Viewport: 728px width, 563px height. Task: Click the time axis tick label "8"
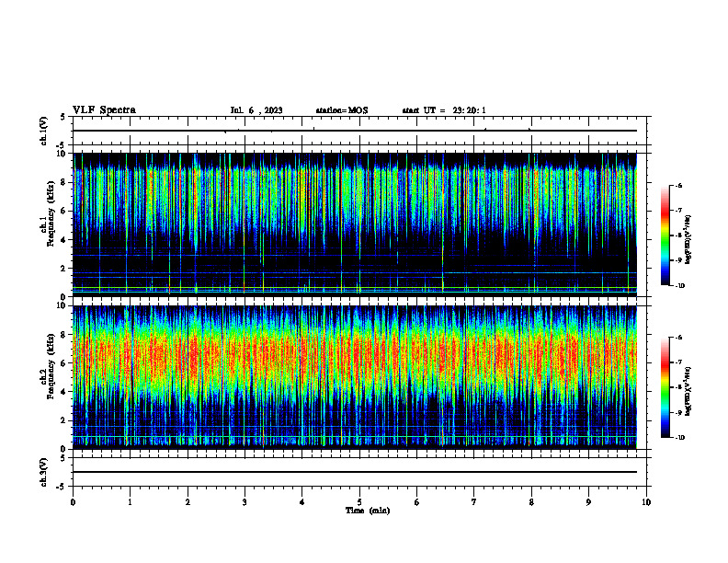click(531, 502)
